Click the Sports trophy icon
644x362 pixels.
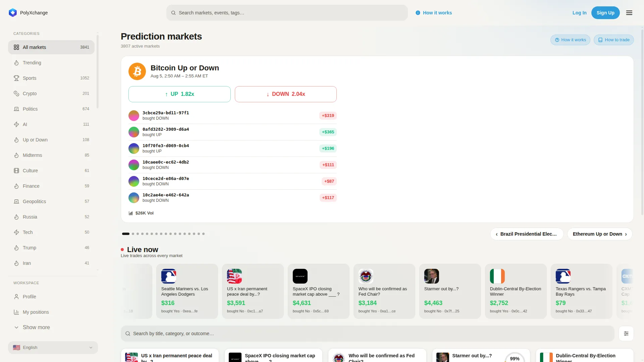16,78
